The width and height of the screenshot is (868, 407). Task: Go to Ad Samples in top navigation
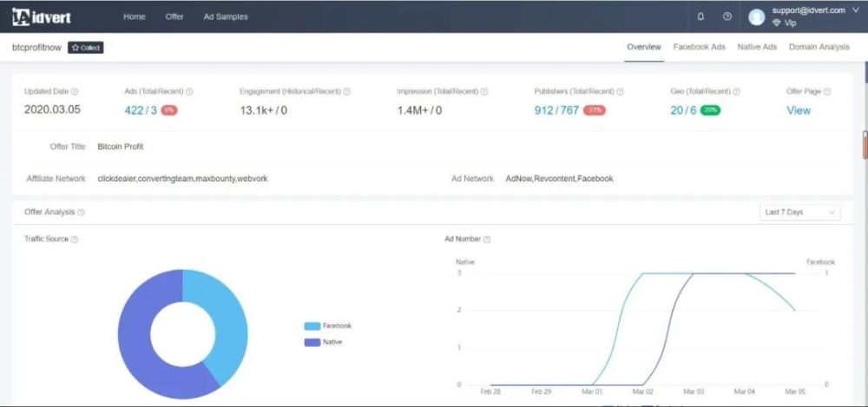coord(226,16)
